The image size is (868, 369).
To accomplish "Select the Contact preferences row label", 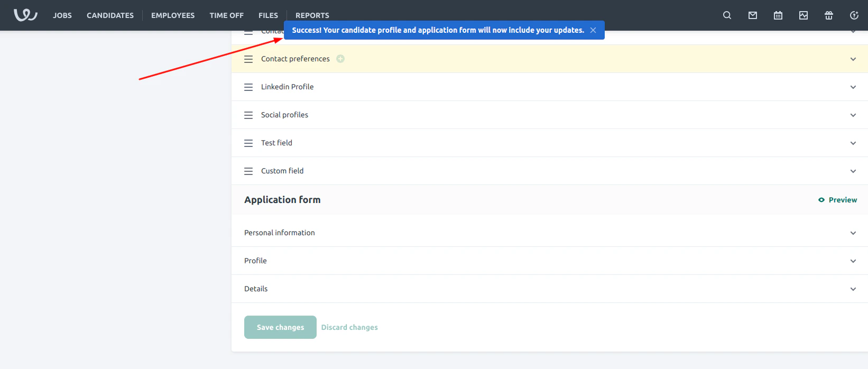I will pos(296,59).
